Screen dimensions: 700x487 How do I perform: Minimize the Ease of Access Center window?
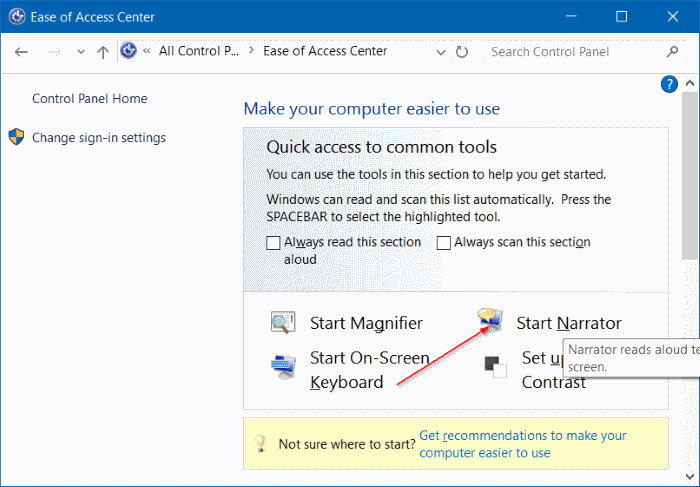[x=571, y=17]
